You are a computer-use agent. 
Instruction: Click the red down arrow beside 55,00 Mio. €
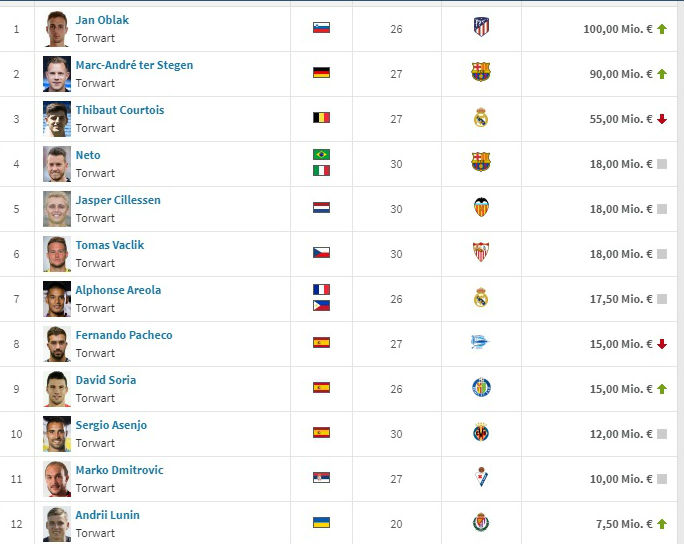point(661,119)
